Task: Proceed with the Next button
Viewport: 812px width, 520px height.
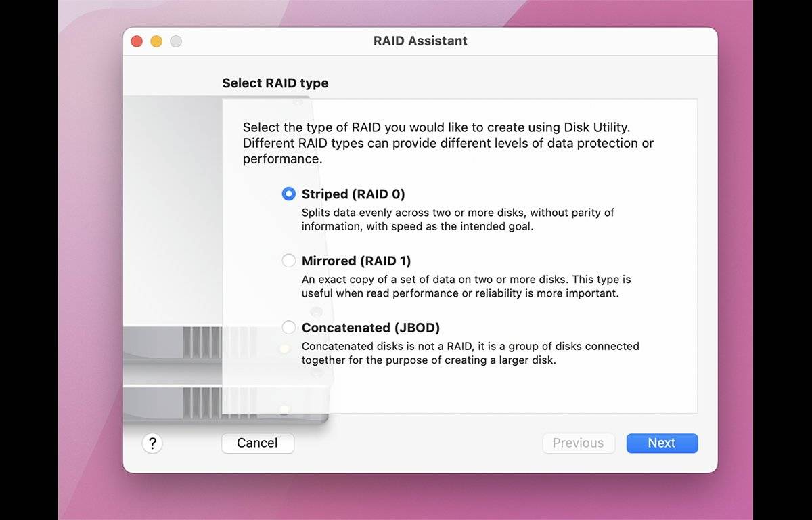Action: click(x=661, y=443)
